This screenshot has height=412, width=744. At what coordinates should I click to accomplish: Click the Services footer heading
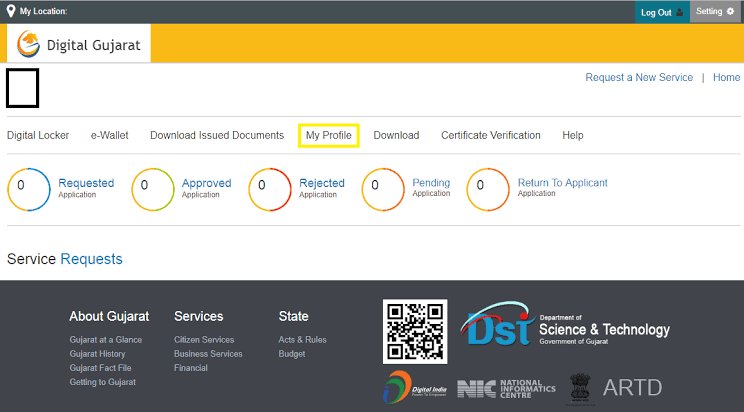(198, 316)
